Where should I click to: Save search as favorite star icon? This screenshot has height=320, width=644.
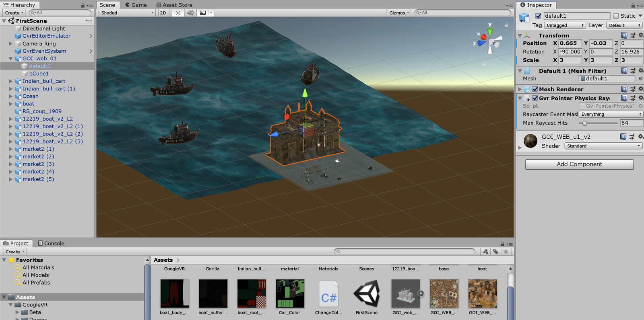506,252
